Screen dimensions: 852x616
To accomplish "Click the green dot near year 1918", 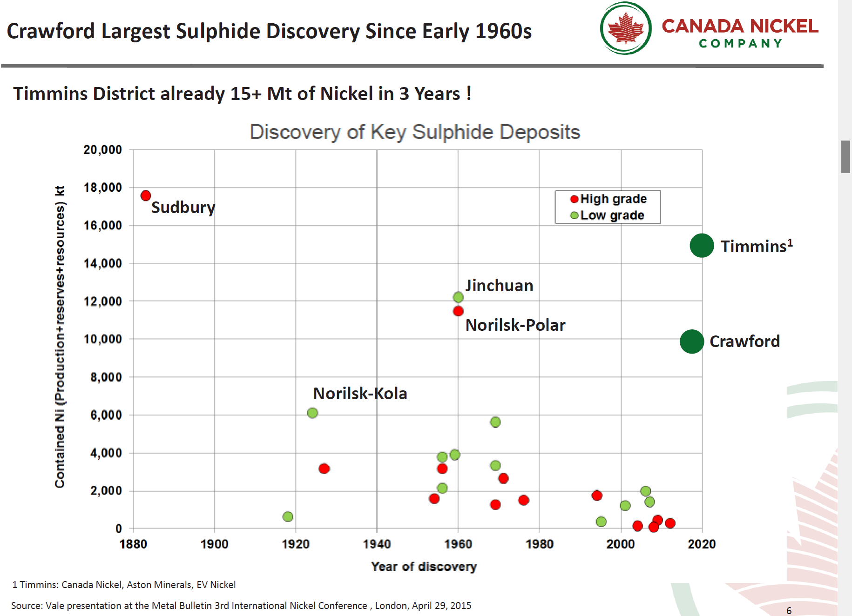I will point(288,516).
